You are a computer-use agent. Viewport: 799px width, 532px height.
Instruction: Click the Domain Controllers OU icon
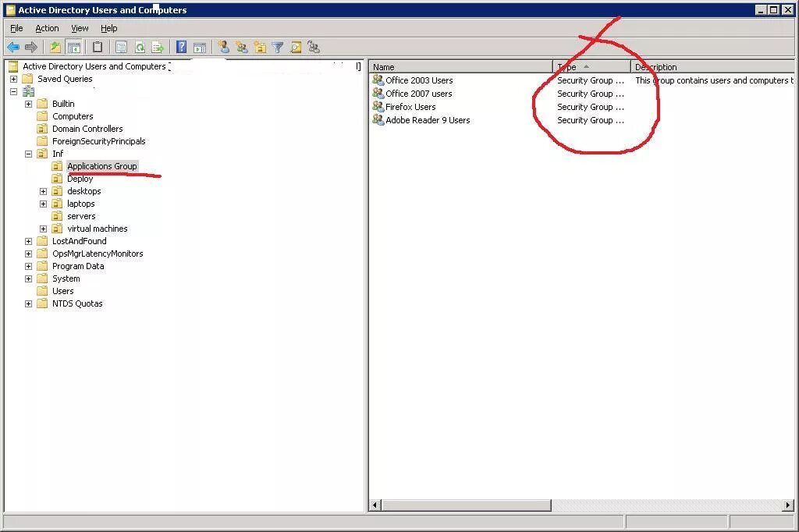(x=42, y=129)
